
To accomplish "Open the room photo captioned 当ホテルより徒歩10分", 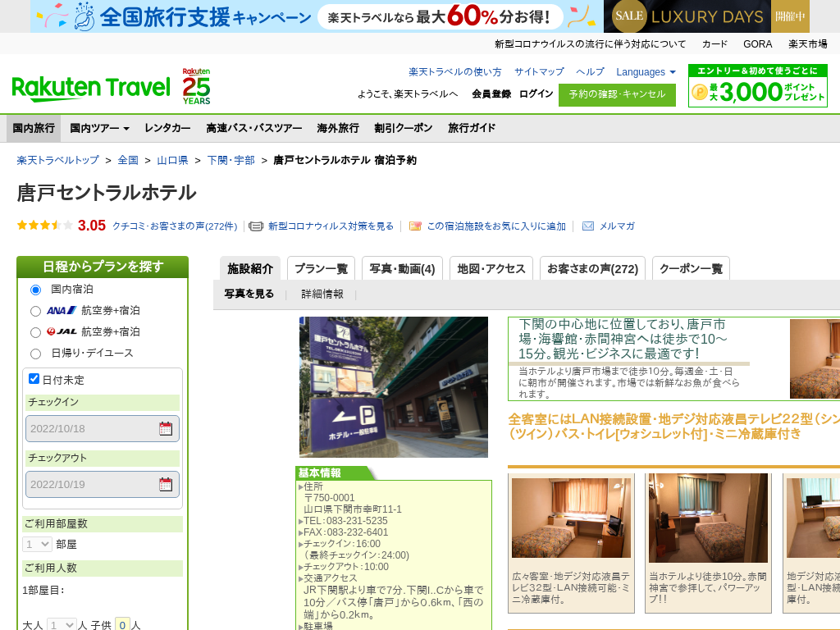I will (708, 518).
